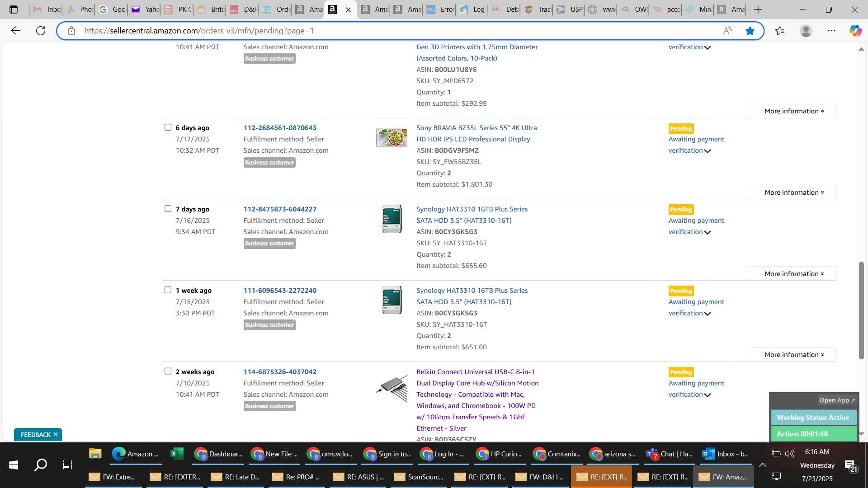Open browser Settings and more menu
The width and height of the screenshot is (868, 488).
(x=831, y=31)
